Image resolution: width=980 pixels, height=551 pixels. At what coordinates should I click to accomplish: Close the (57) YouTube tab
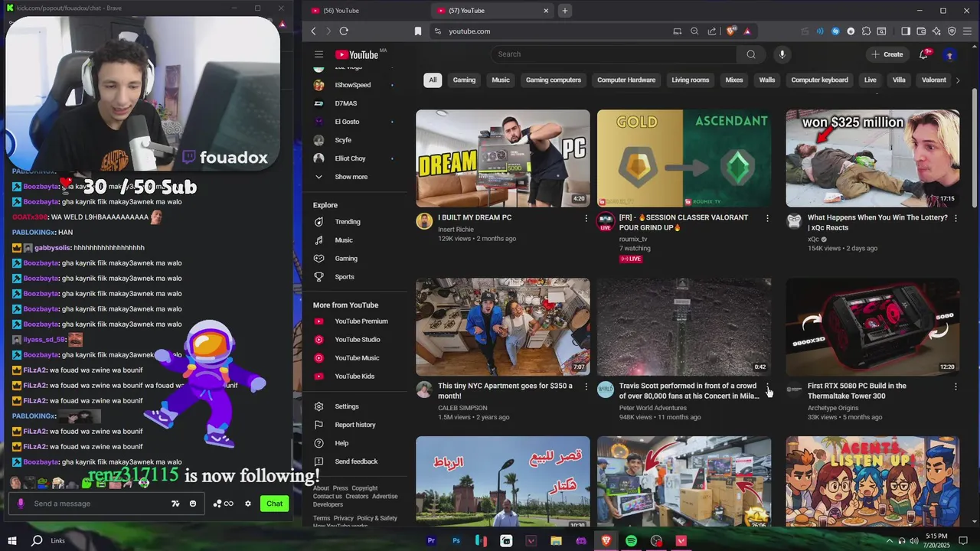pos(546,11)
